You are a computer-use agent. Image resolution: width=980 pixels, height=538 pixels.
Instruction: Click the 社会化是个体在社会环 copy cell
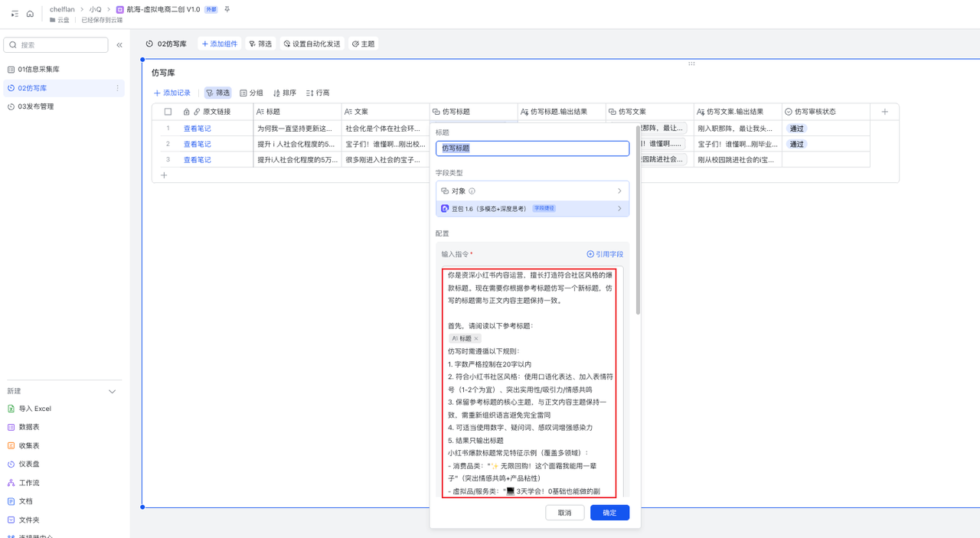click(386, 129)
